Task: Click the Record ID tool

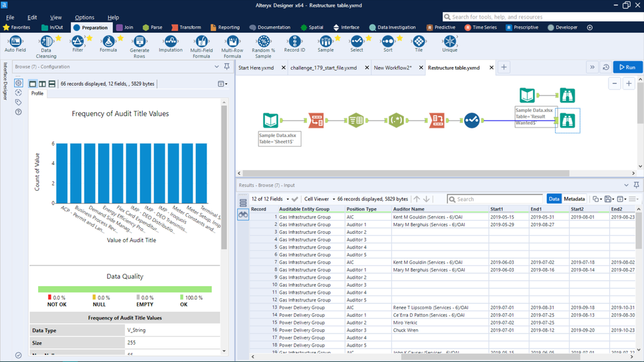Action: point(295,44)
